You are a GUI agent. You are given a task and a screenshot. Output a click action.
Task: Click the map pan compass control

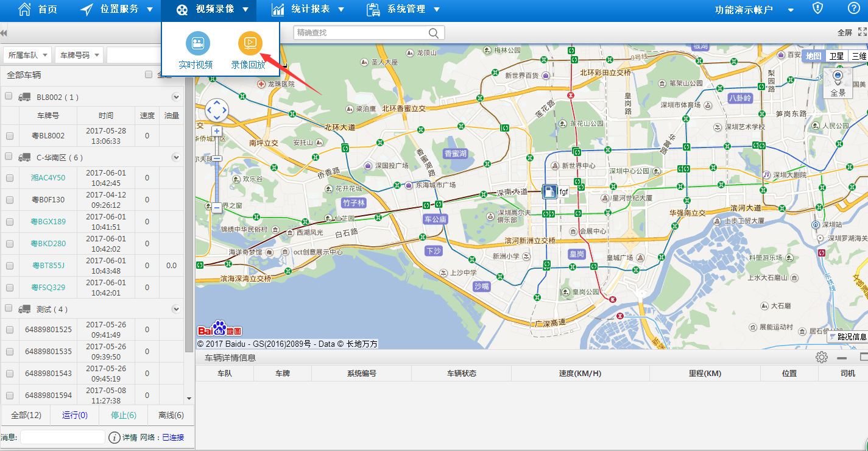coord(217,110)
